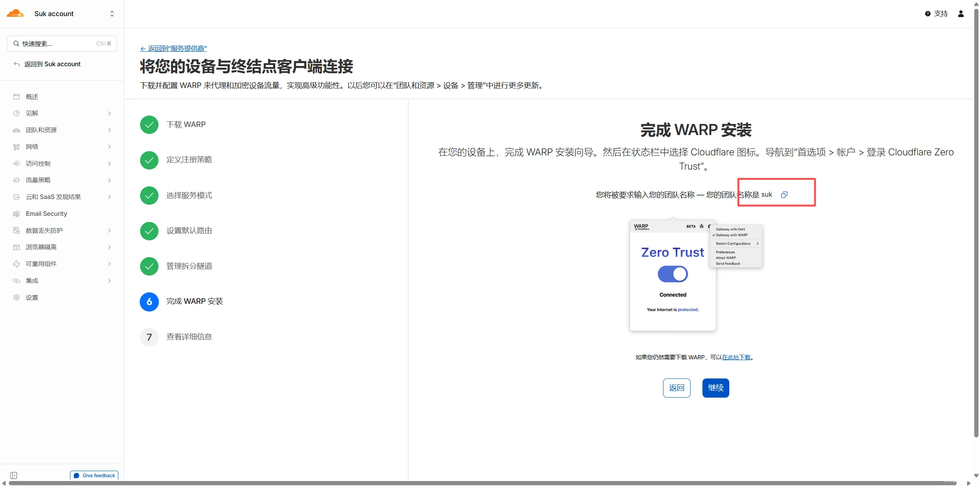This screenshot has height=486, width=980.
Task: Click the Give feedback button
Action: click(x=94, y=475)
